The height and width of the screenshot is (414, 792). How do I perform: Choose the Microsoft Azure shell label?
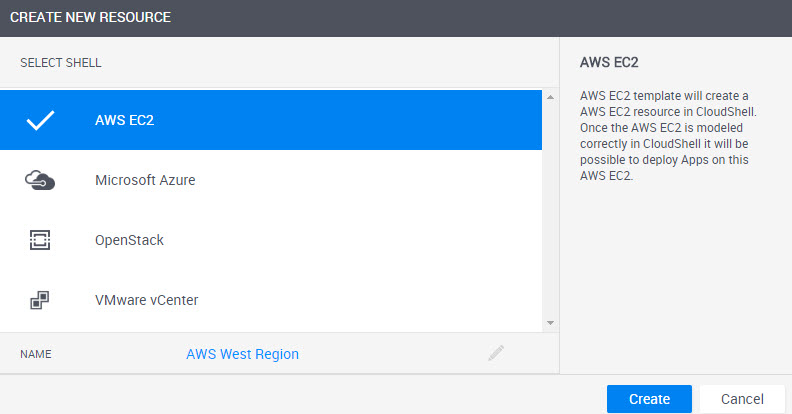click(145, 180)
